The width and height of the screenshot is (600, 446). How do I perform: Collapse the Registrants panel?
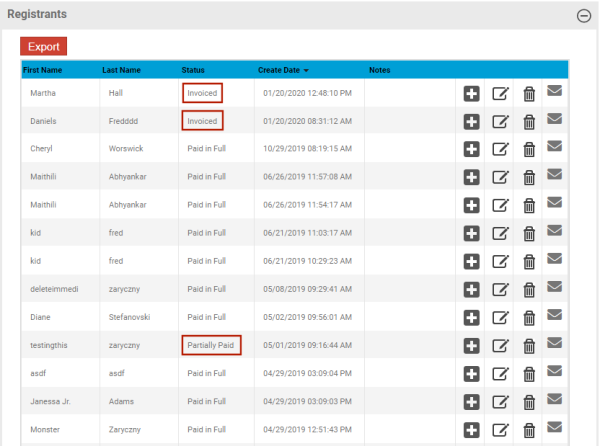583,15
